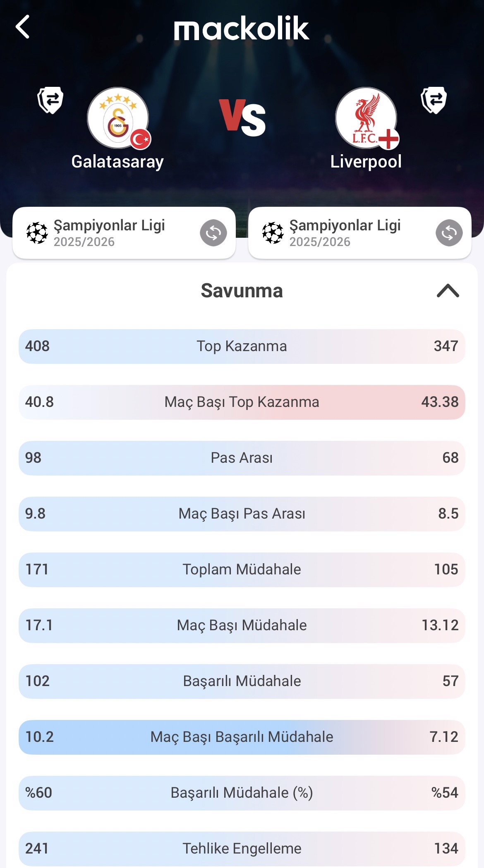Click the mackolik logo
Screen dimensions: 484x868
point(242,29)
